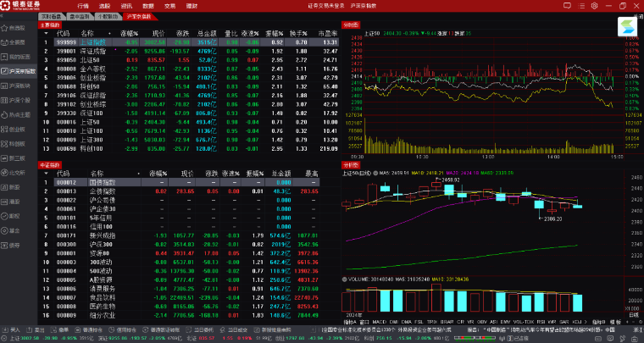Open the 日线 period selector

pyautogui.click(x=634, y=315)
